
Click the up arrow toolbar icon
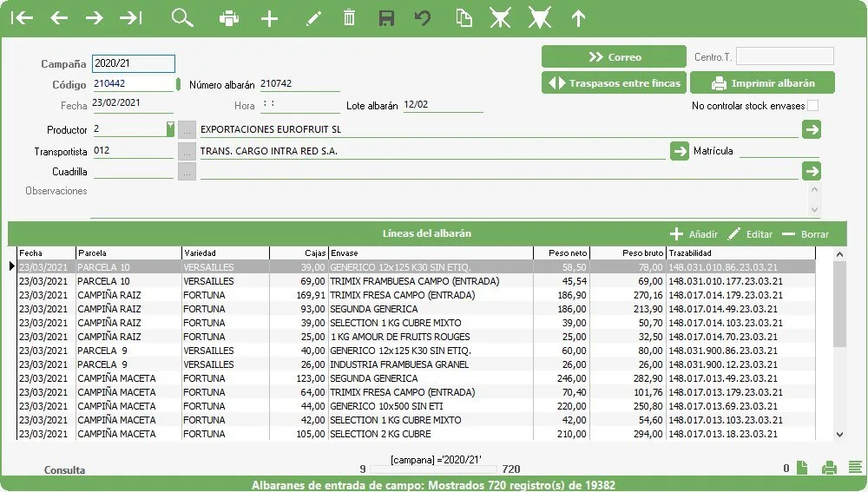578,19
